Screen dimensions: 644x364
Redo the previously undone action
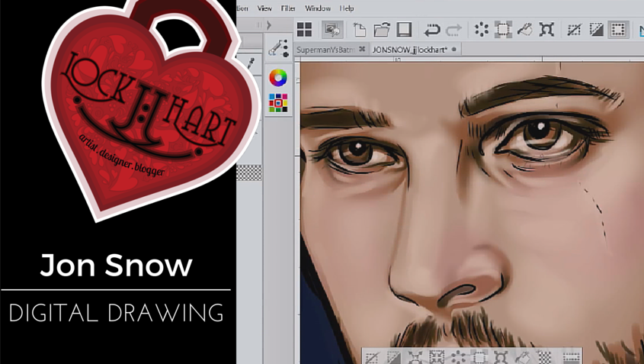[x=453, y=30]
